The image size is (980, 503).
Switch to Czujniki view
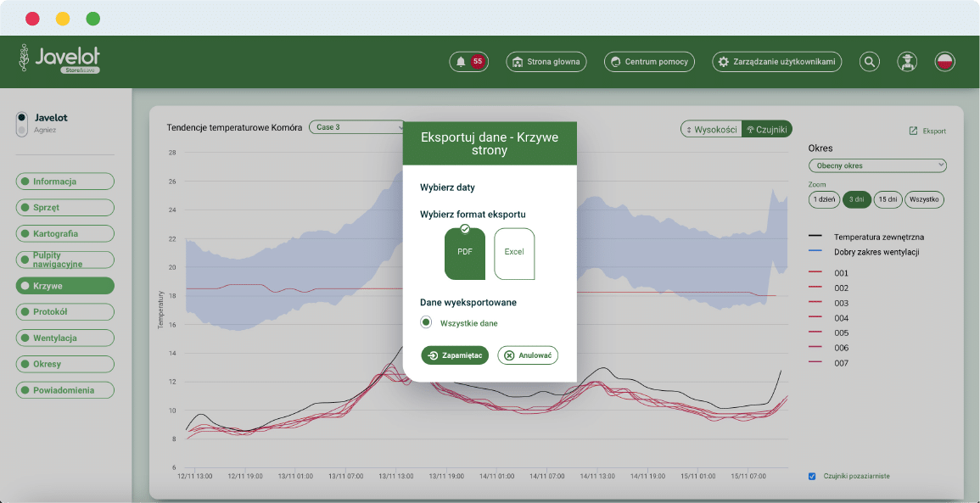pos(767,129)
